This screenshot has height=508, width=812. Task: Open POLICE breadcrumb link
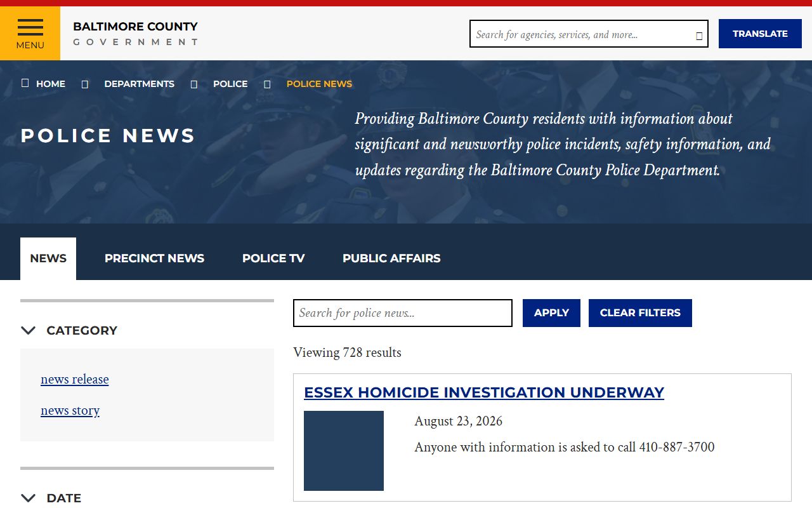(230, 84)
